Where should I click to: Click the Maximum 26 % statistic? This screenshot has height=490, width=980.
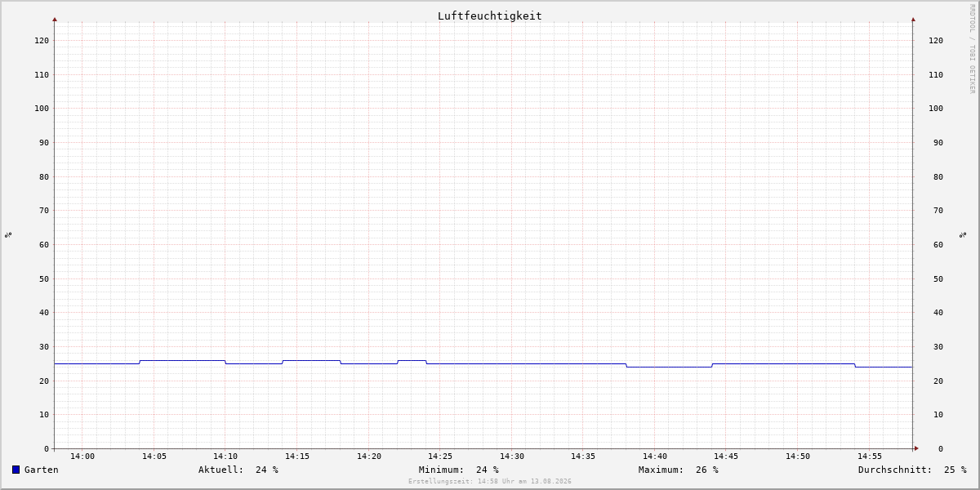[679, 470]
